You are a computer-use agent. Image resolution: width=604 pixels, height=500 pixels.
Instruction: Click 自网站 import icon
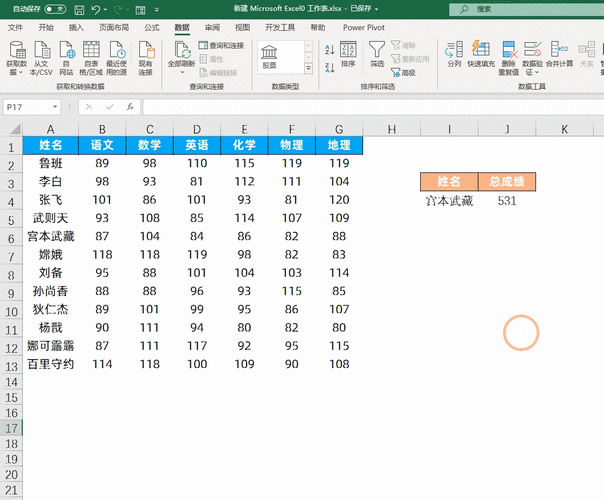(66, 59)
